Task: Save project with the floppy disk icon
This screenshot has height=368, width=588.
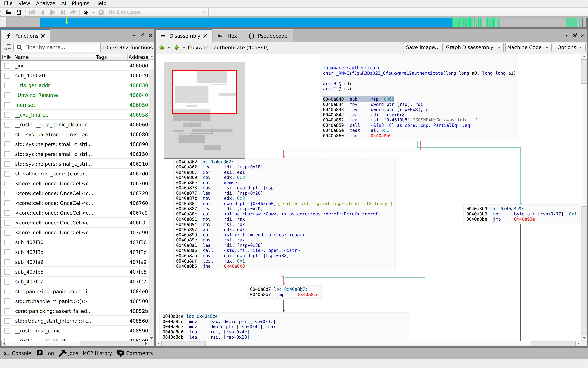Action: click(19, 12)
